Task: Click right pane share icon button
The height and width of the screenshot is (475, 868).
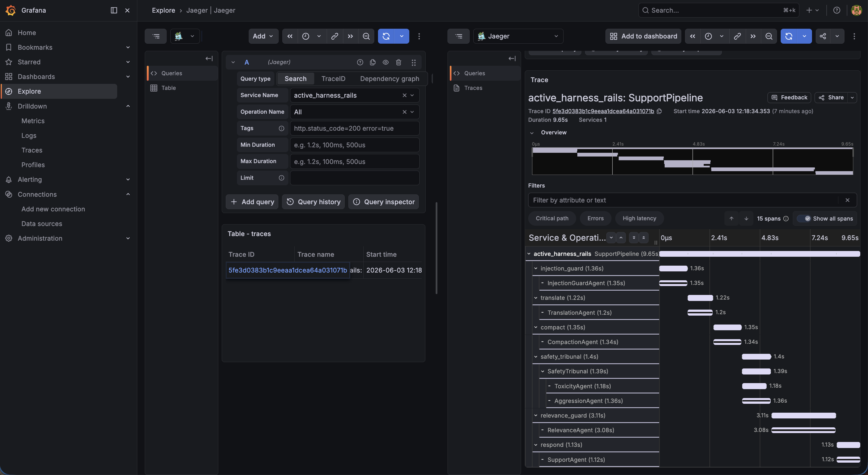Action: coord(823,36)
